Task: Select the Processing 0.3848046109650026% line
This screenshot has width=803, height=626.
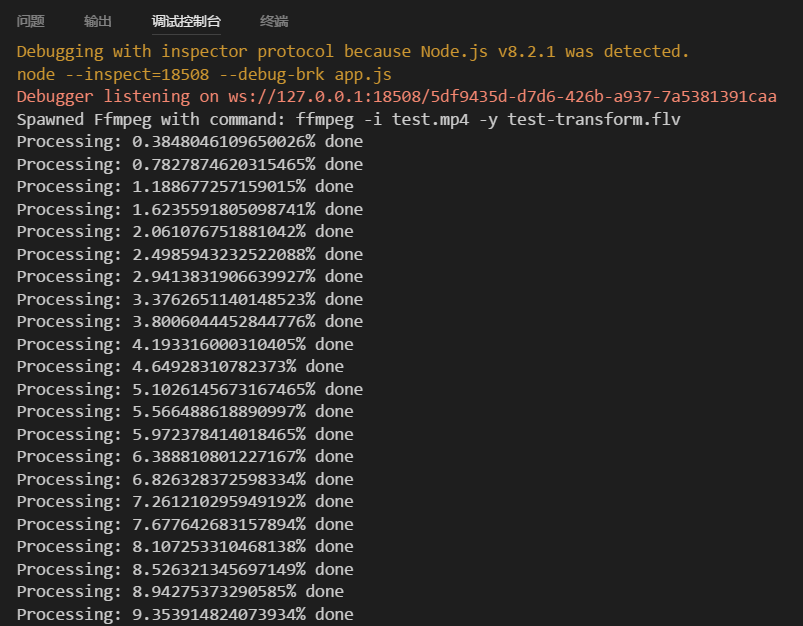Action: tap(190, 142)
